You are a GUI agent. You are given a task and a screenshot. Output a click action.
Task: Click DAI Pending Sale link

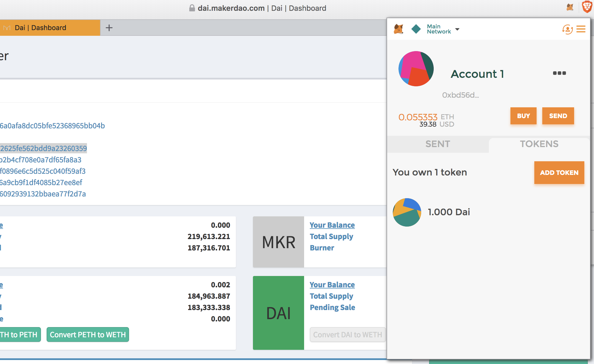[x=333, y=307]
